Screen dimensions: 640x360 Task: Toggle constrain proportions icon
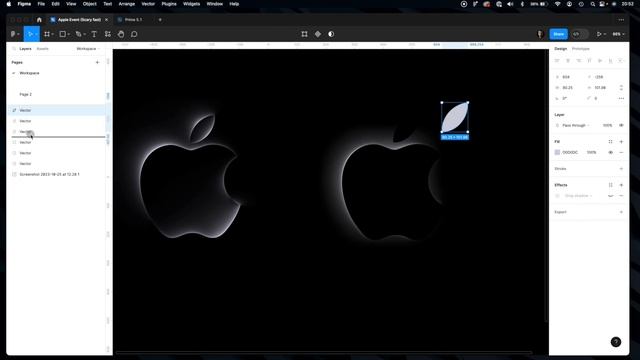pos(621,88)
